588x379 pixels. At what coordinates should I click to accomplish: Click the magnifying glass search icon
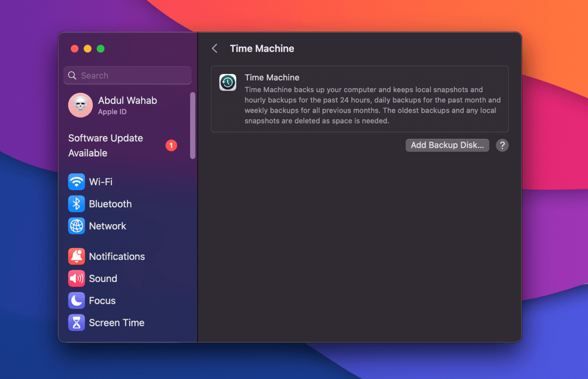(x=72, y=75)
